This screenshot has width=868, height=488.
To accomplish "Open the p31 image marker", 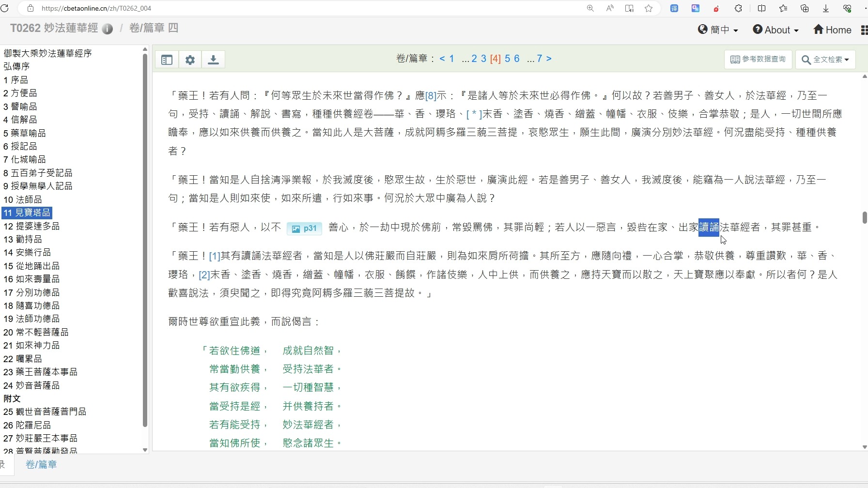I will [x=304, y=229].
